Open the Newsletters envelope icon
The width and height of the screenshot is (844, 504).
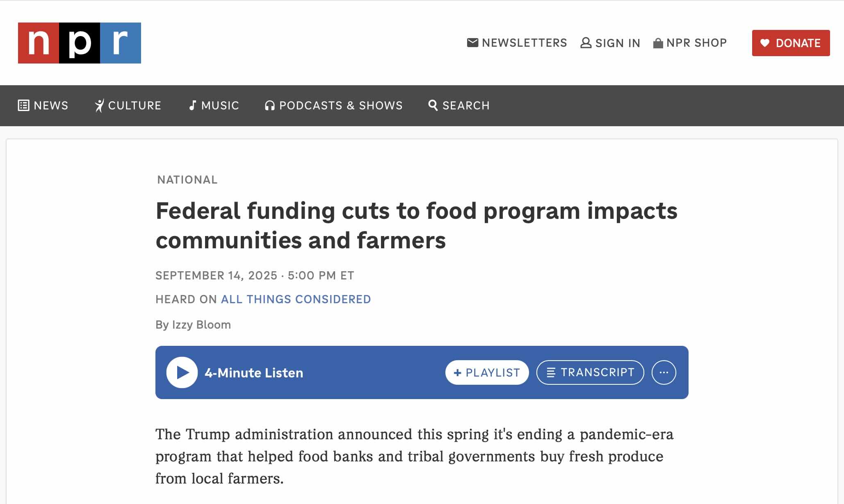(472, 42)
